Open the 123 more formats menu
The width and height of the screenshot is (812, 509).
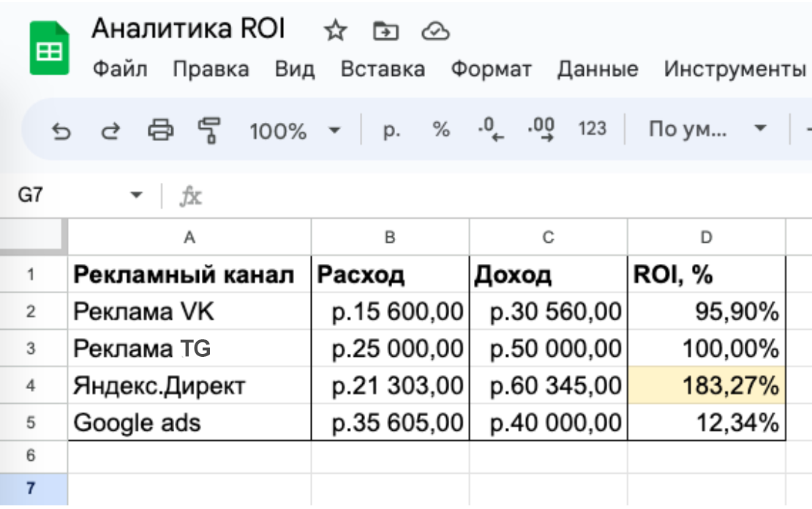(x=592, y=130)
